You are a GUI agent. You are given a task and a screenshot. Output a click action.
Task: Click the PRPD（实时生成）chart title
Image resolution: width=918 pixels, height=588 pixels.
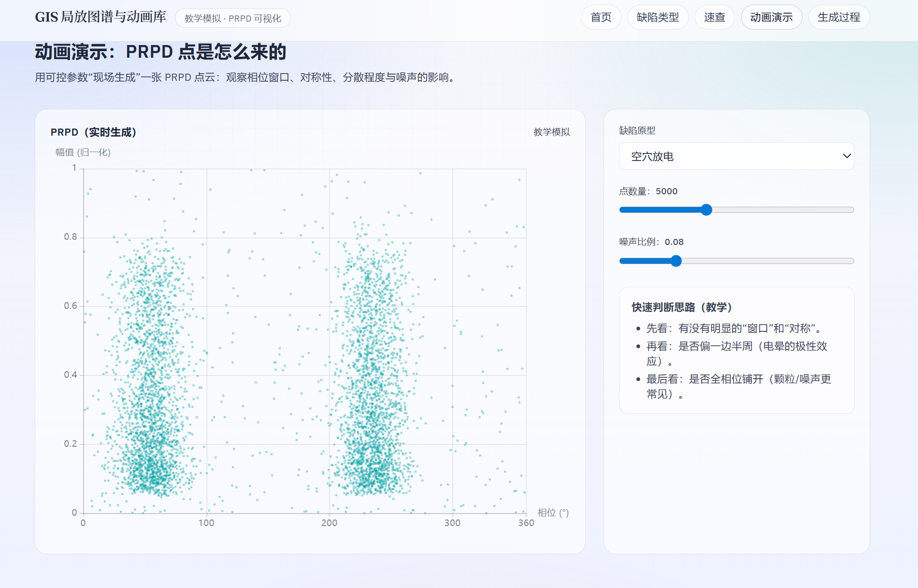point(94,132)
